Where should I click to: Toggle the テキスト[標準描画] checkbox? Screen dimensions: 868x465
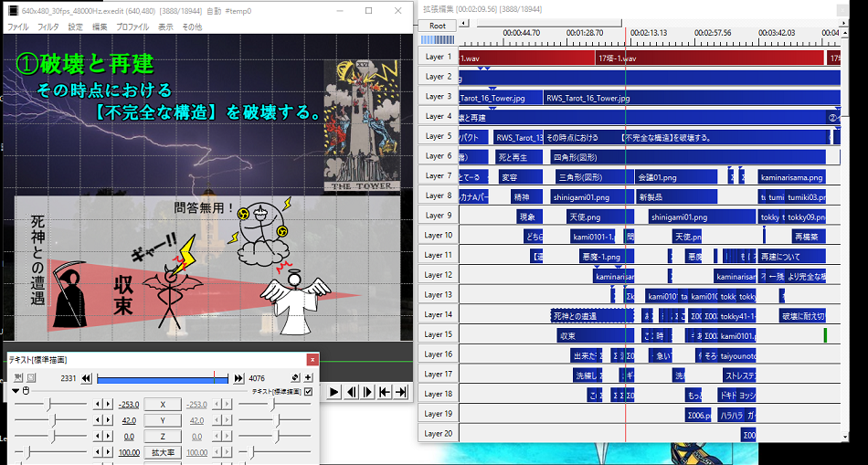click(308, 391)
